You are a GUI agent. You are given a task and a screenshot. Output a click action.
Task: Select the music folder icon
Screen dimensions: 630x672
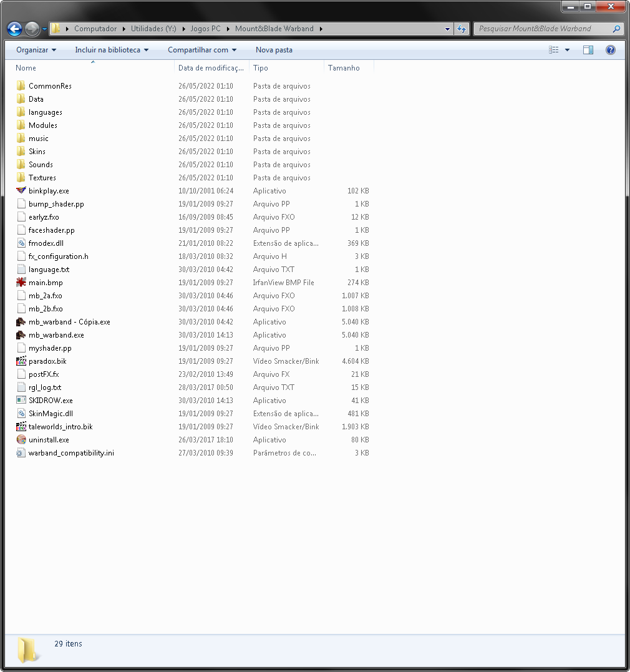tap(21, 138)
